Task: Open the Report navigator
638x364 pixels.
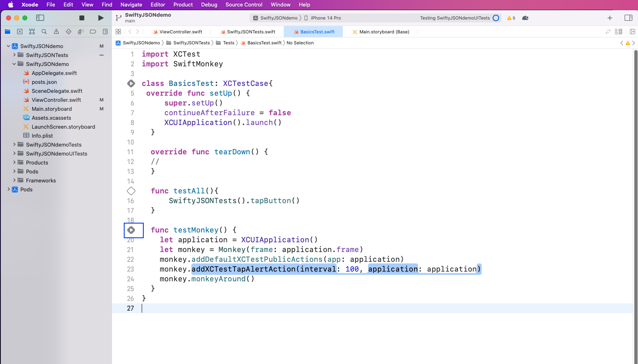Action: (105, 31)
